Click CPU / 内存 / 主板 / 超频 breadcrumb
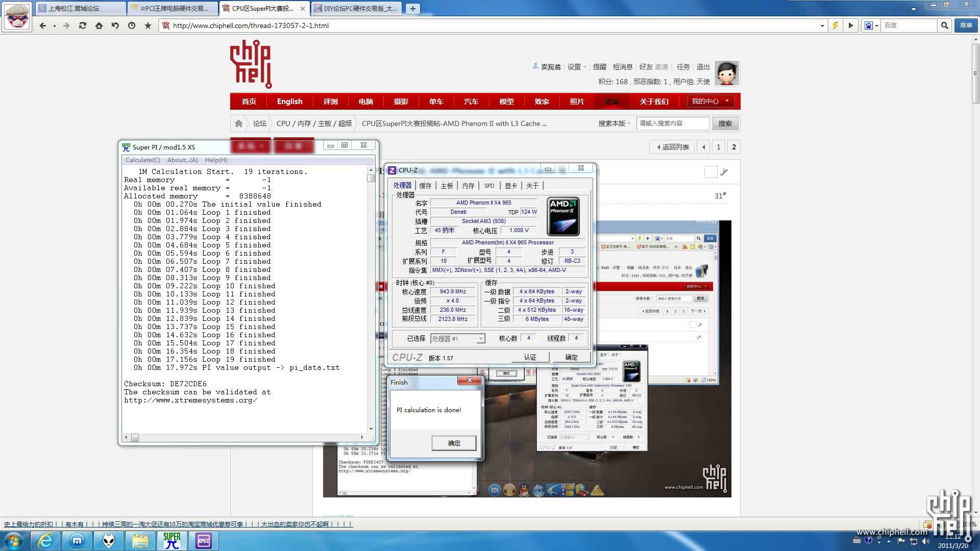The image size is (980, 551). click(314, 123)
